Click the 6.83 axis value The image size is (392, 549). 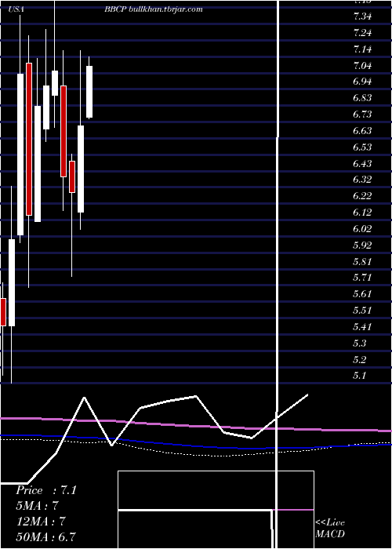362,98
